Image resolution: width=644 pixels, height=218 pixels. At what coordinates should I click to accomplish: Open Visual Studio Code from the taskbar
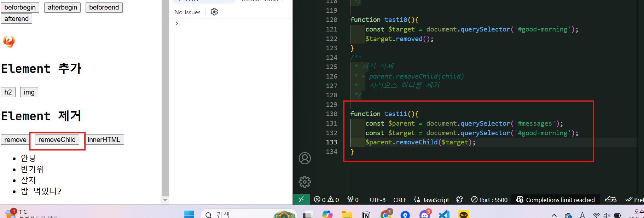444,214
